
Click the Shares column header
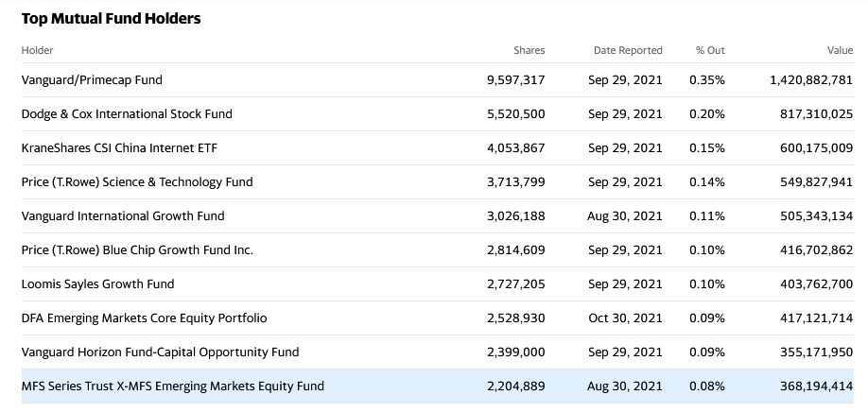pyautogui.click(x=529, y=50)
